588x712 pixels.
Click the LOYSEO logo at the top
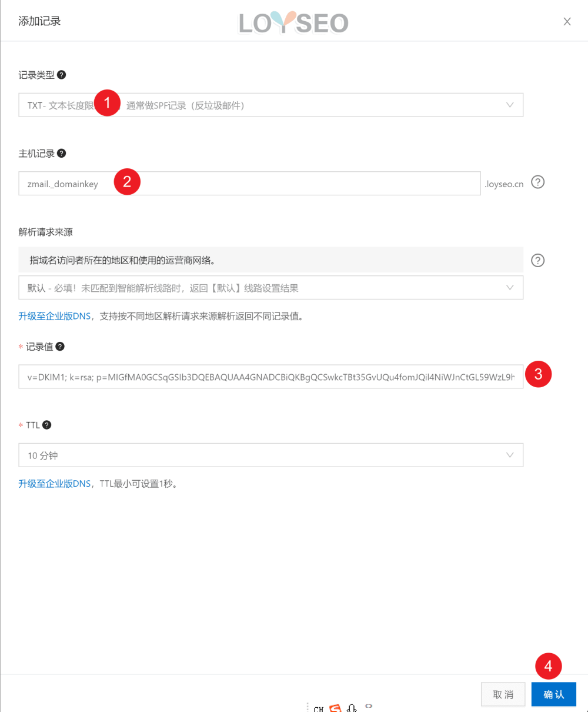[293, 22]
